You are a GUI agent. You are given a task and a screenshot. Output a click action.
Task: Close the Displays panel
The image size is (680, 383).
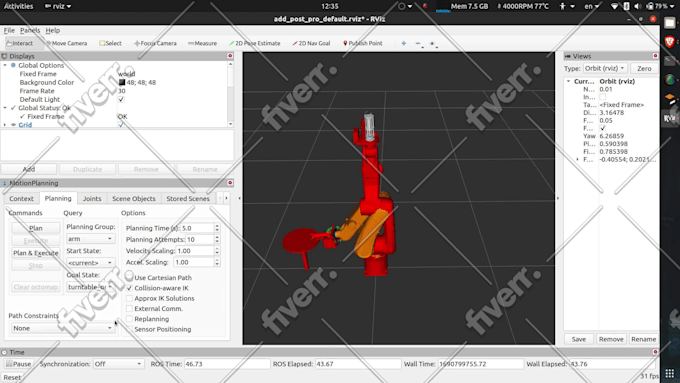pos(230,56)
